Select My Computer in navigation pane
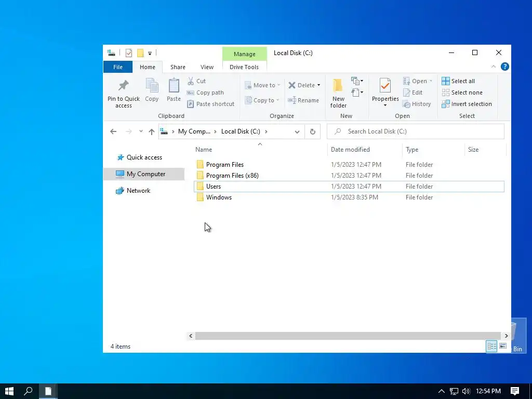532x399 pixels. tap(144, 174)
